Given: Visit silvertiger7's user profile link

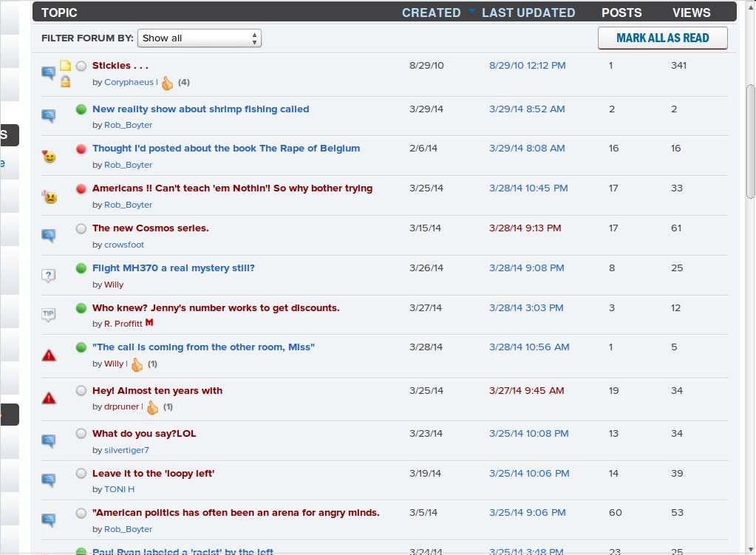Looking at the screenshot, I should click(126, 450).
